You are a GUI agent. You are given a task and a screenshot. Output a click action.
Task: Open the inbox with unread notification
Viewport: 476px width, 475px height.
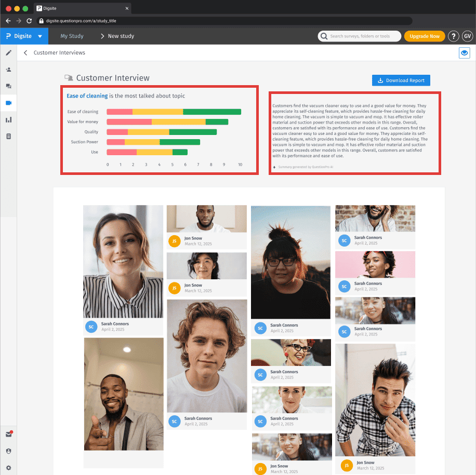8,434
